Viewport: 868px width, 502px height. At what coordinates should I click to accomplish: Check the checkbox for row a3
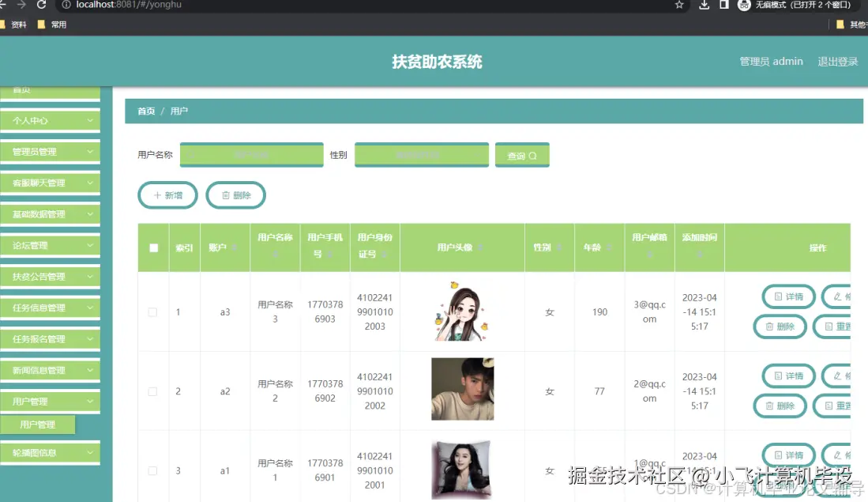(x=152, y=312)
